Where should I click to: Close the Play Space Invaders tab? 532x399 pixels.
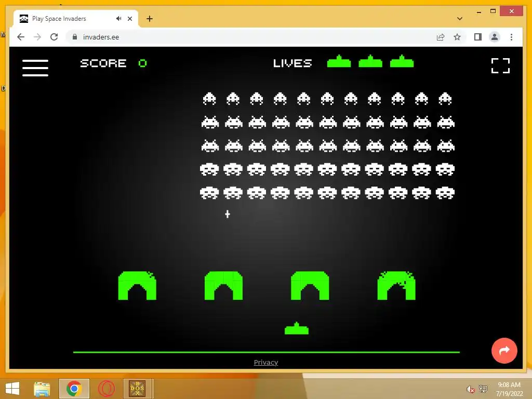pos(129,19)
